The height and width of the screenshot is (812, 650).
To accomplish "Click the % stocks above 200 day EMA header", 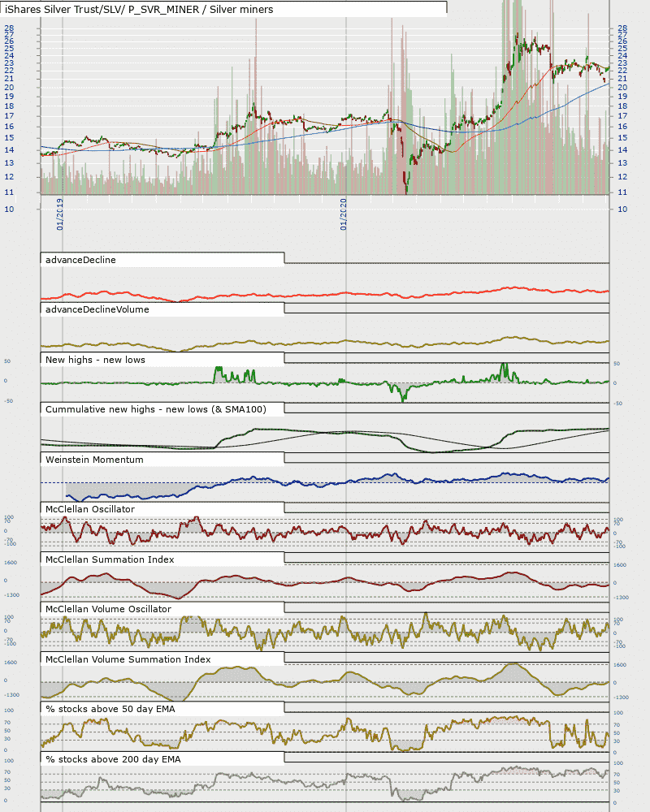I will click(113, 760).
